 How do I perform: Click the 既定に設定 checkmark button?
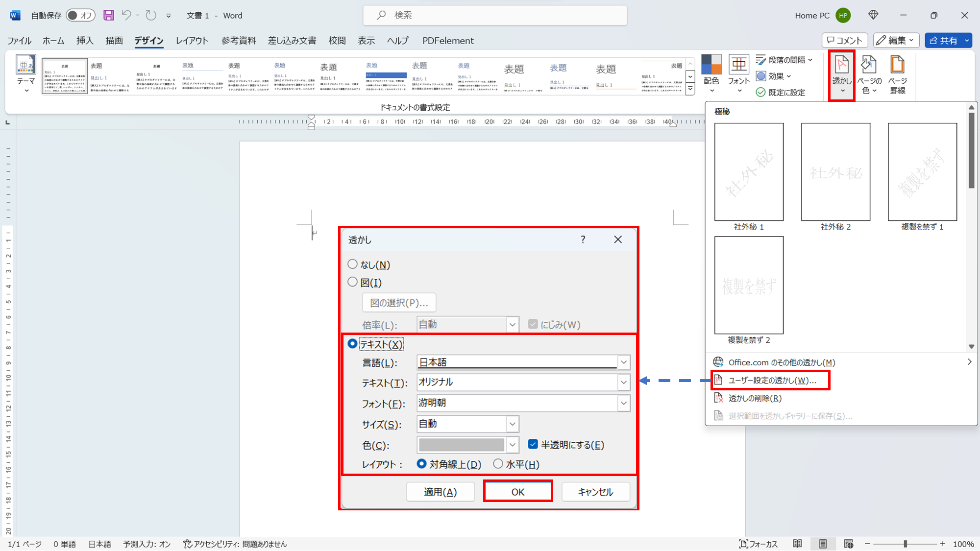coord(781,92)
